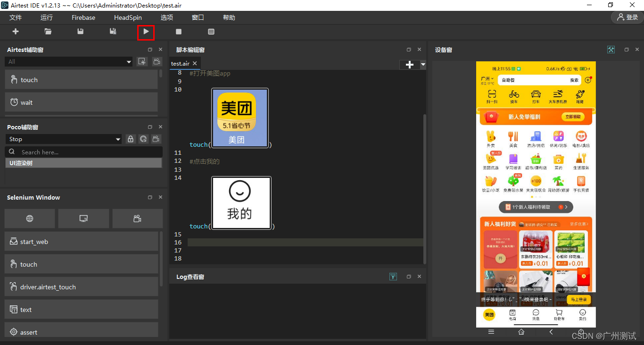Click the 登录 login button

[x=627, y=17]
